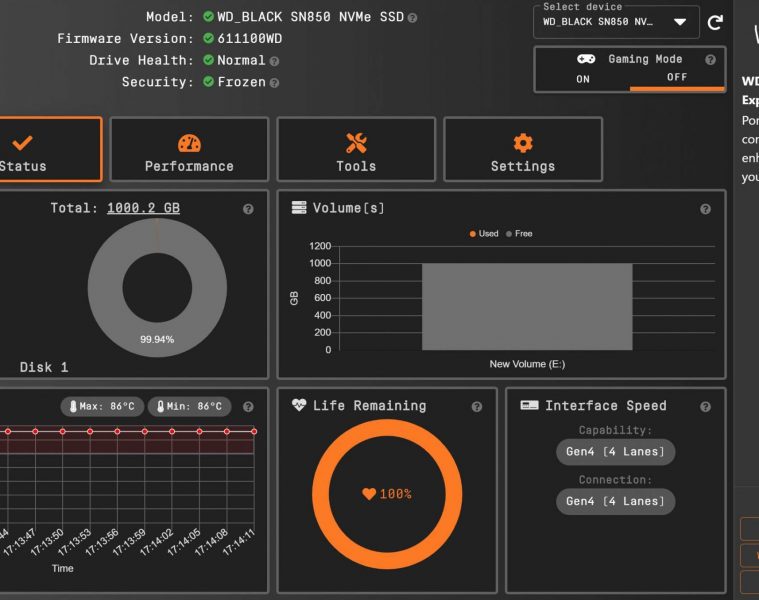Click the refresh devices icon
The image size is (759, 600).
pyautogui.click(x=715, y=22)
